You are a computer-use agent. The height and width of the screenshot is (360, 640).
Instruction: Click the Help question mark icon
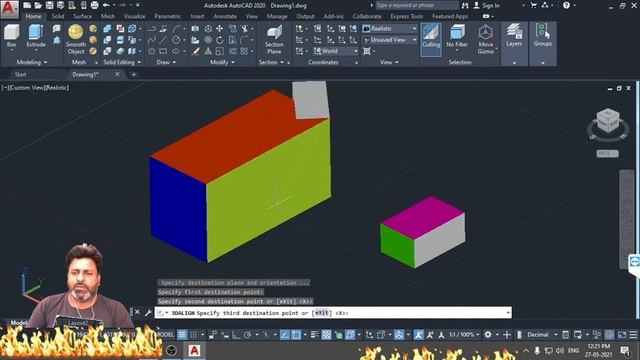[x=566, y=5]
